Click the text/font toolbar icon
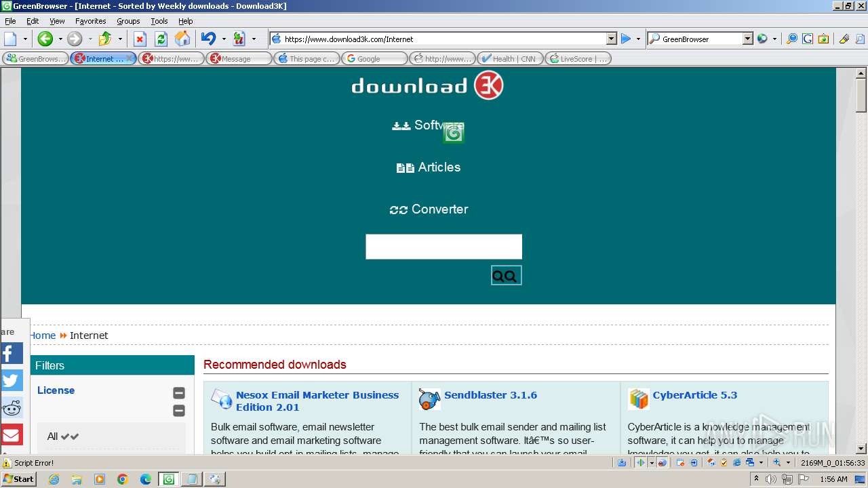Viewport: 868px width, 488px height. [239, 39]
